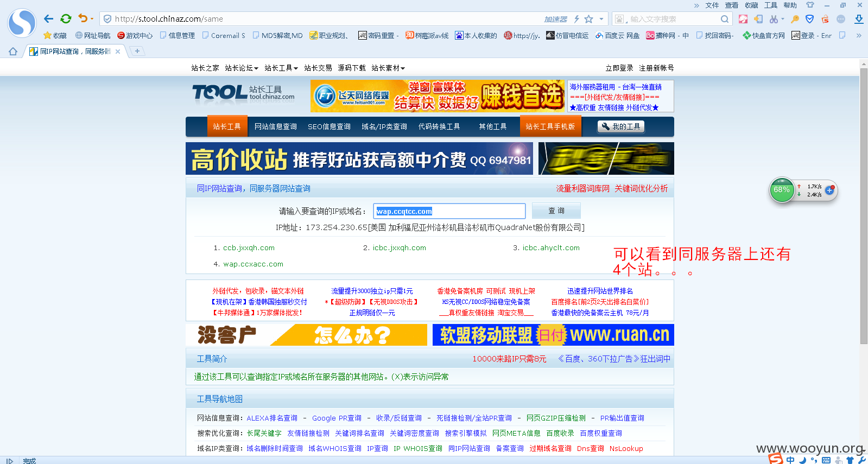868x464 pixels.
Task: Open a new tab with plus button
Action: coord(137,51)
